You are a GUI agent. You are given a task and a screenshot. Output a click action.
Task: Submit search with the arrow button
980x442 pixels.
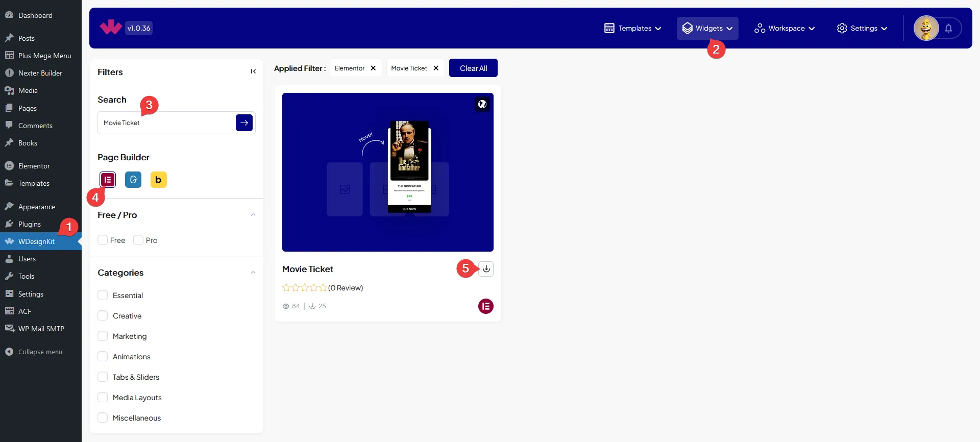pyautogui.click(x=244, y=123)
